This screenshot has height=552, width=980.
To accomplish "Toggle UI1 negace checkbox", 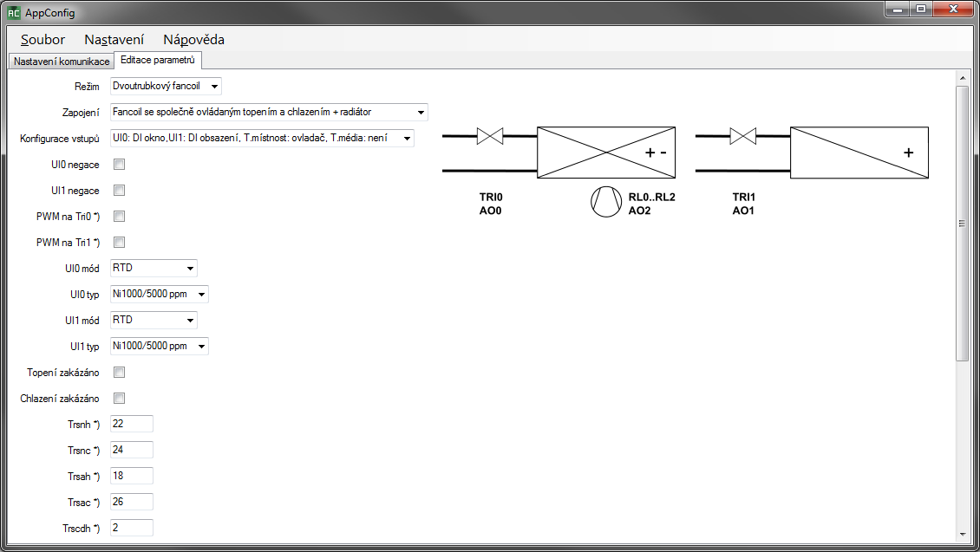I will 119,191.
